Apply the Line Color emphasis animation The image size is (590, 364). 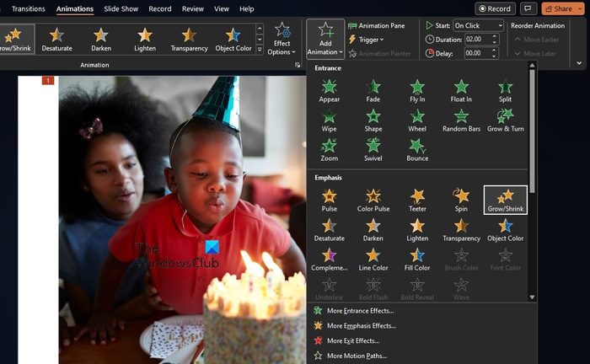pos(373,260)
